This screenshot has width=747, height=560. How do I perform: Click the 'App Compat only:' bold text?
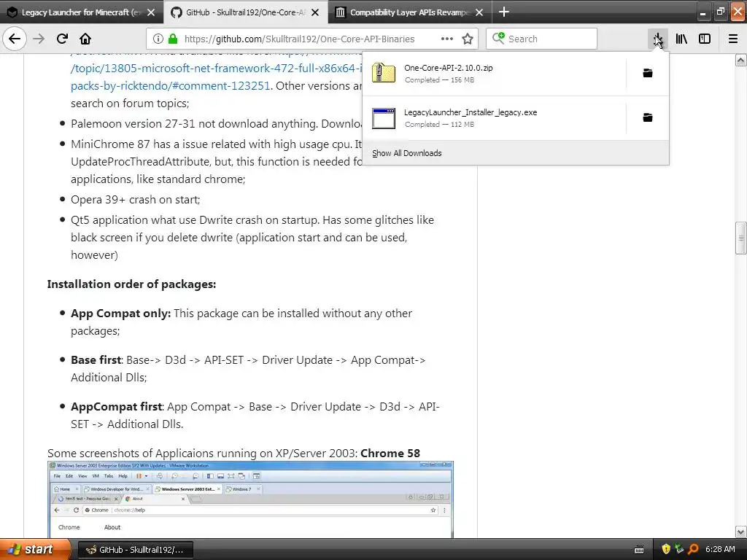click(120, 314)
